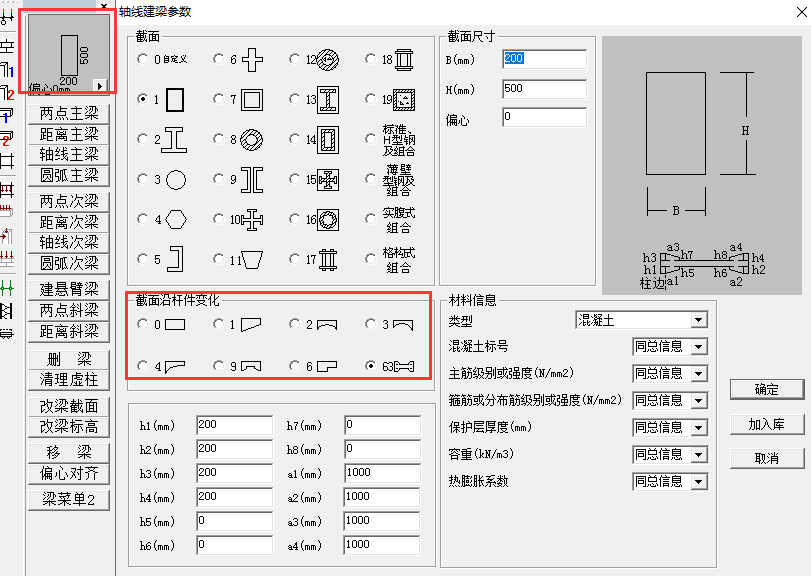811x576 pixels.
Task: Open the 容重 dropdown
Action: (699, 454)
